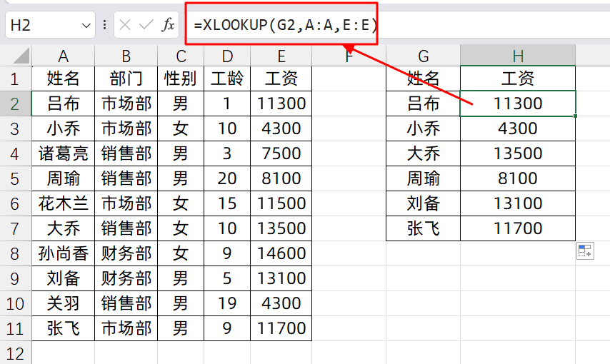The width and height of the screenshot is (610, 364).
Task: Click header cell 部门 in column B
Action: pos(126,79)
